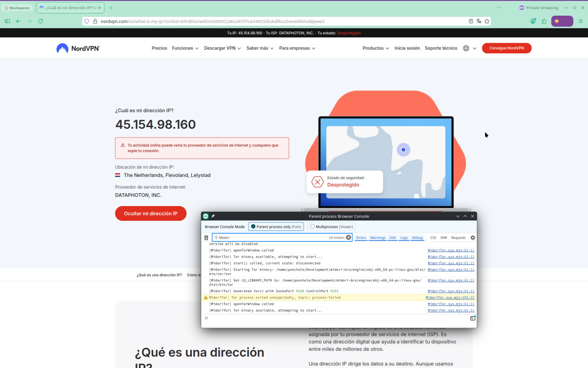Switch to the Workspaces tab
The image size is (588, 368).
(17, 8)
